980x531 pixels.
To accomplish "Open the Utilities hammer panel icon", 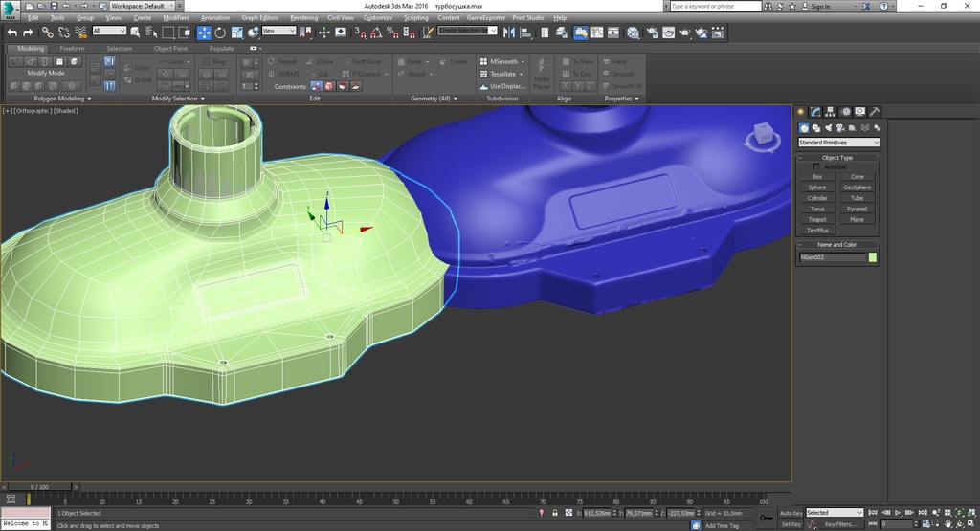I will click(875, 112).
